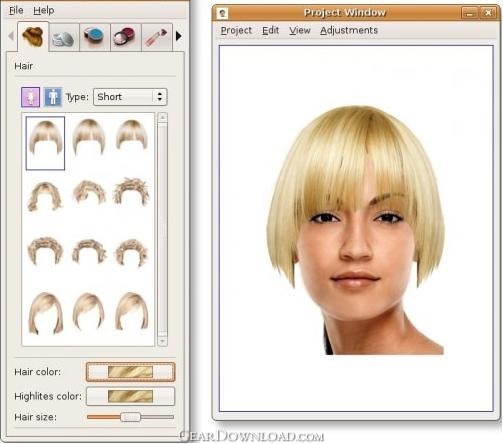Select the Hair tab icon
503x444 pixels.
(33, 36)
